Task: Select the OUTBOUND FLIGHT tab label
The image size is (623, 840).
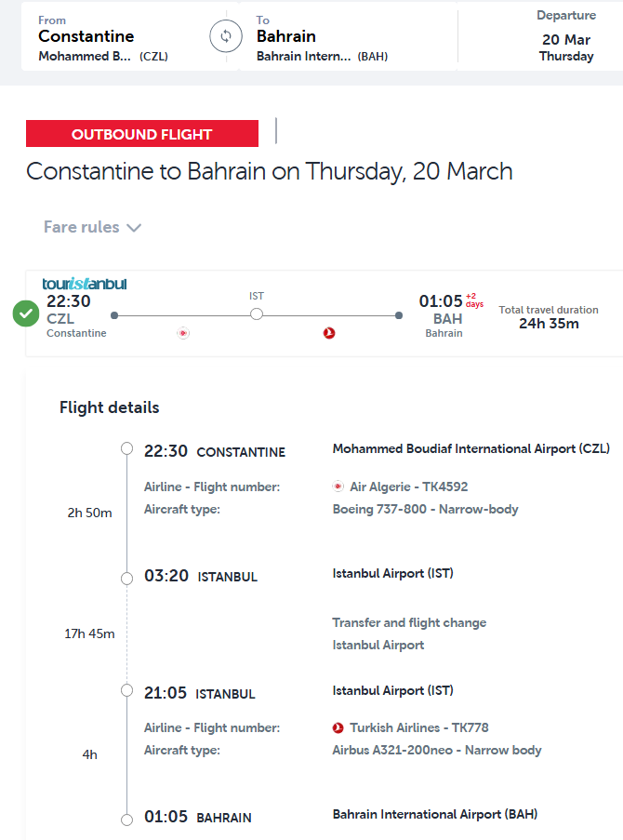Action: pos(142,134)
